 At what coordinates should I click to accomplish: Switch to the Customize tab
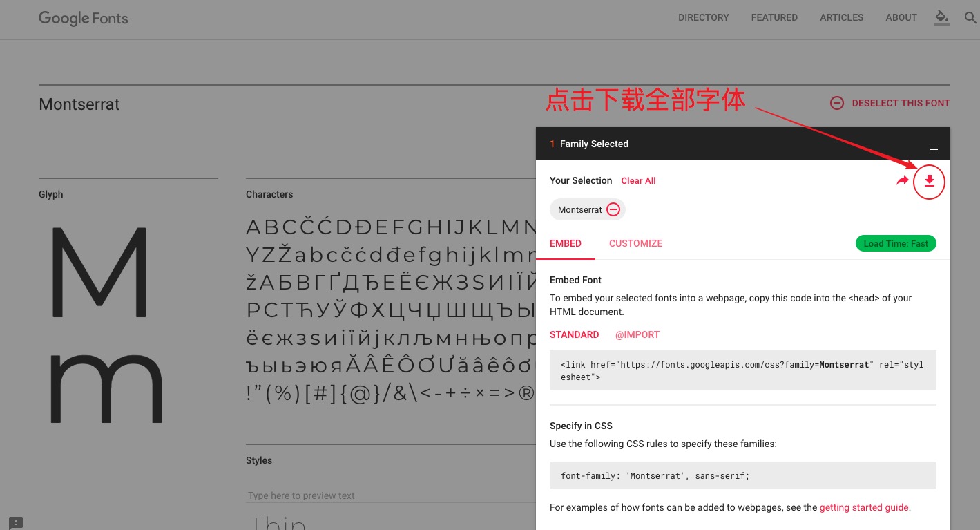(x=635, y=243)
